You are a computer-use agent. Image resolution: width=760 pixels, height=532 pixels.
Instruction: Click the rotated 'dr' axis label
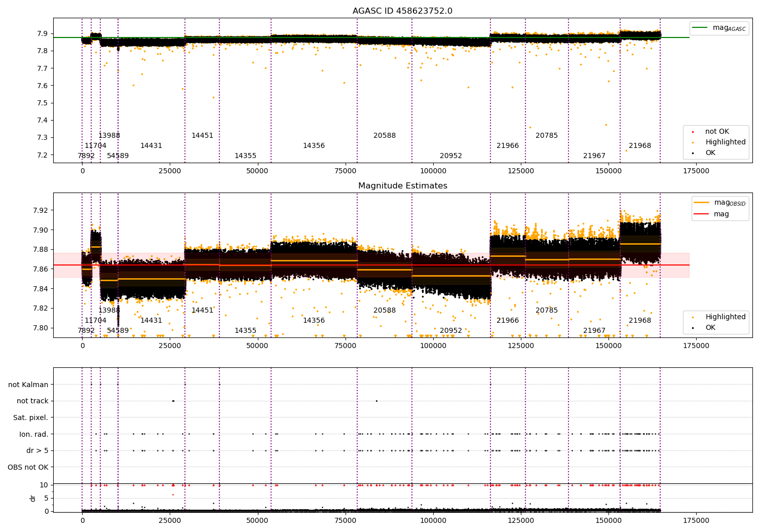click(33, 498)
